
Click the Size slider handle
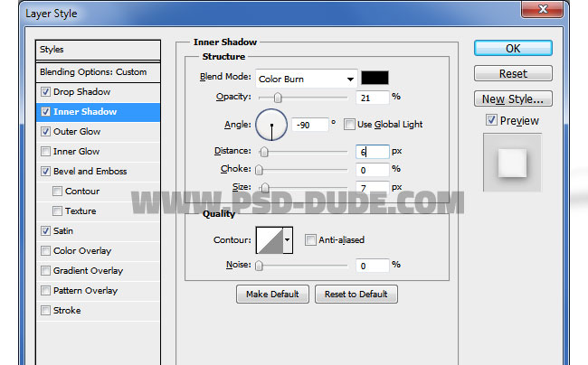(265, 188)
